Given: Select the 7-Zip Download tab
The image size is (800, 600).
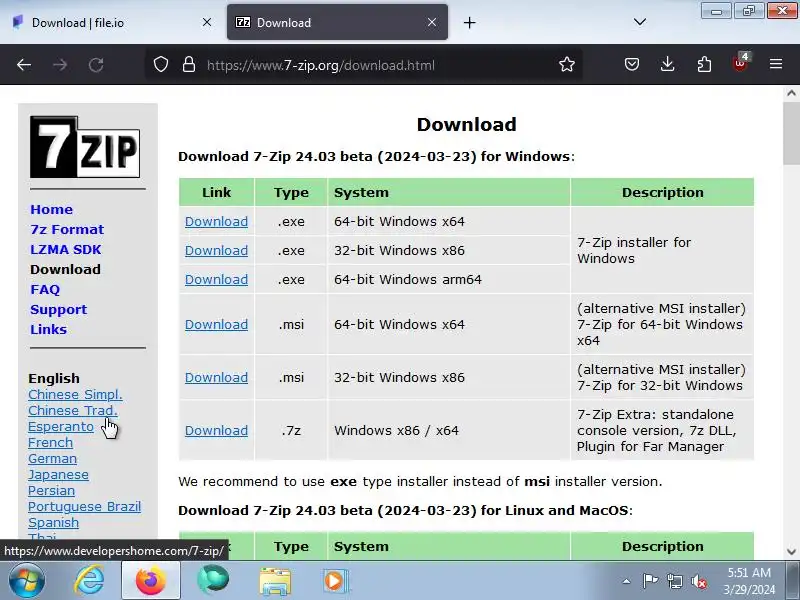Looking at the screenshot, I should click(337, 22).
